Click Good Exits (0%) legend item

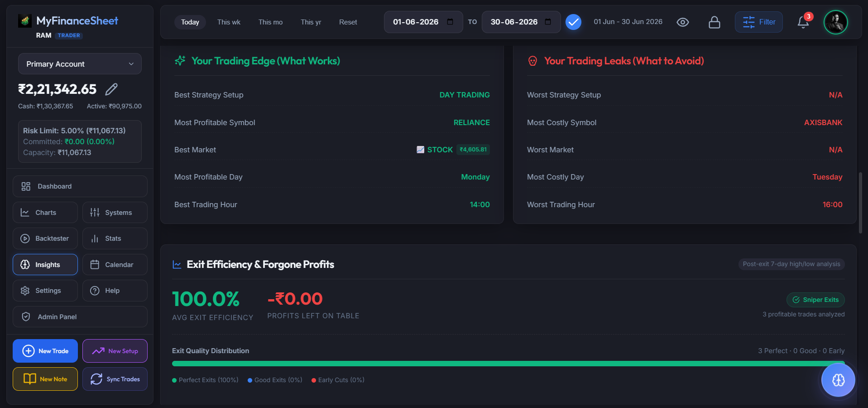tap(275, 380)
